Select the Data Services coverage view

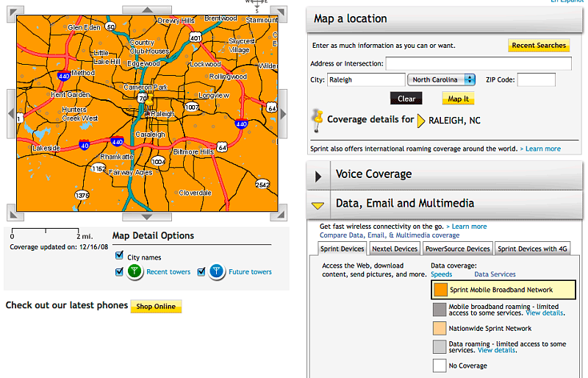click(495, 274)
